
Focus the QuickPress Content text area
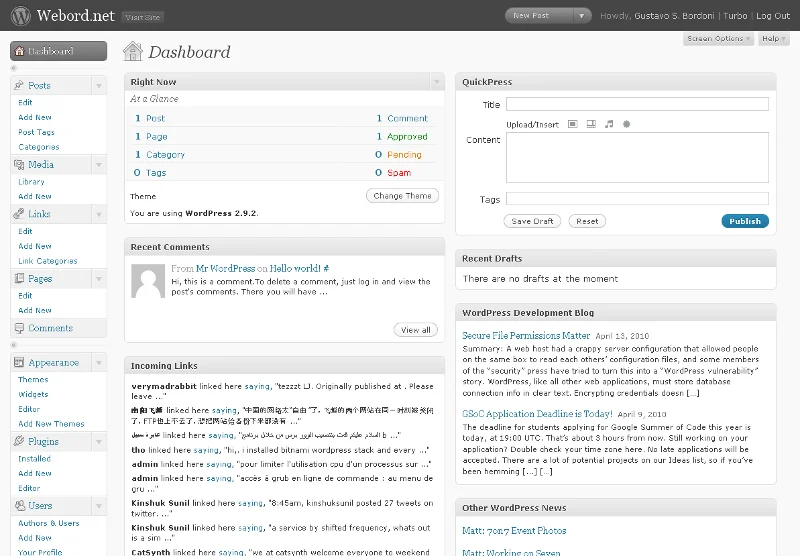coord(637,158)
